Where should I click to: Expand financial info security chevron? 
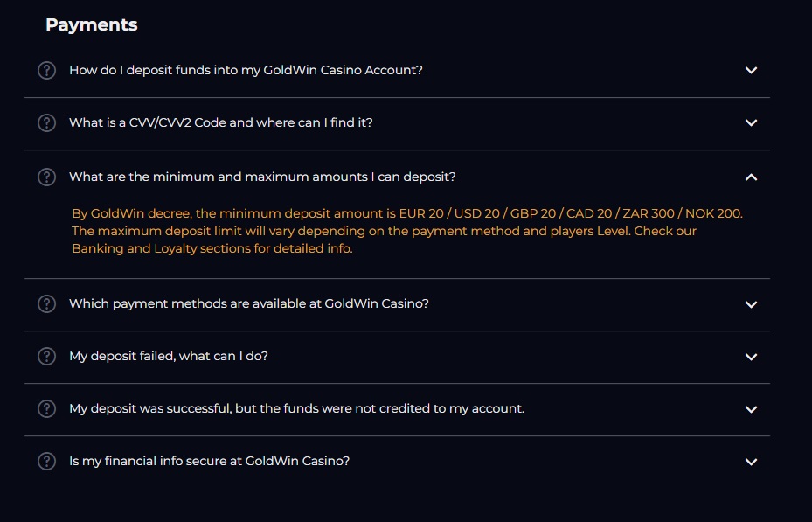[x=751, y=462]
